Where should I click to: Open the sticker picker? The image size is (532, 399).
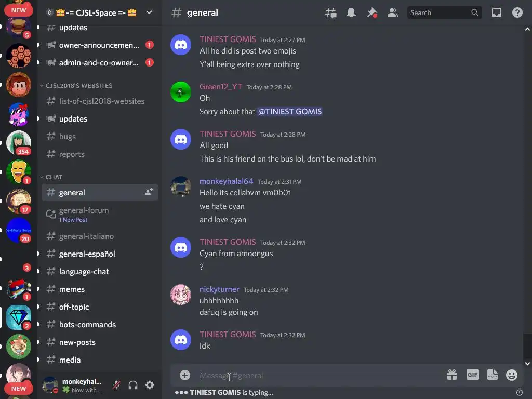point(493,375)
